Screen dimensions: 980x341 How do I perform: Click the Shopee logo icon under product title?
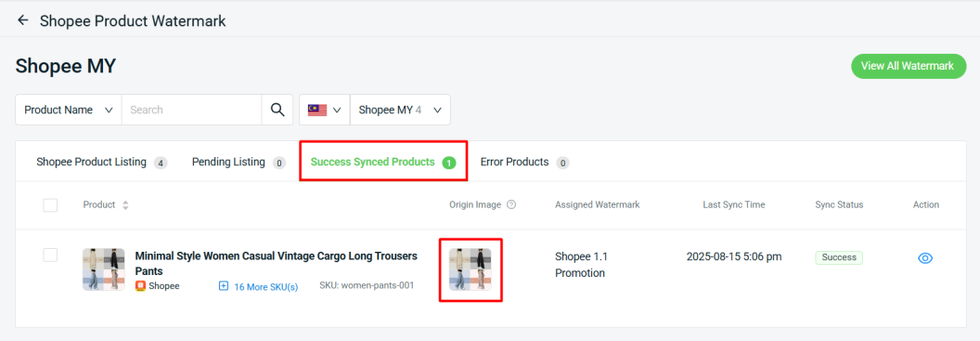(140, 286)
